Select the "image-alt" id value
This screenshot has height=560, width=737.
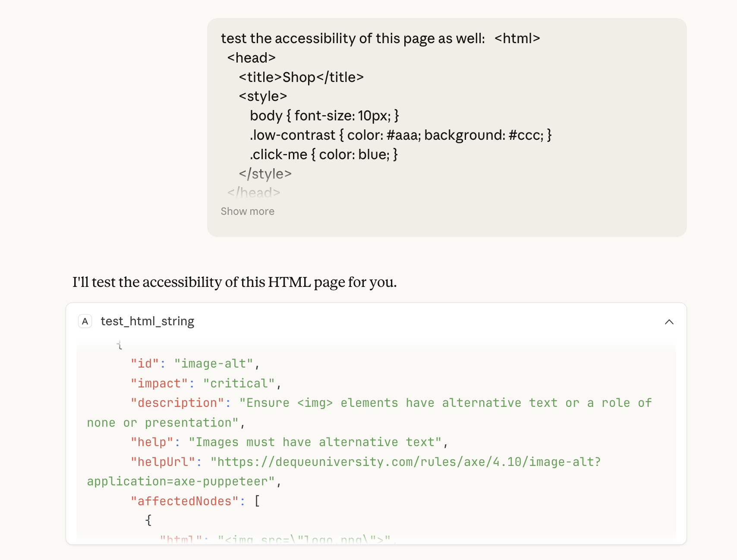(214, 363)
